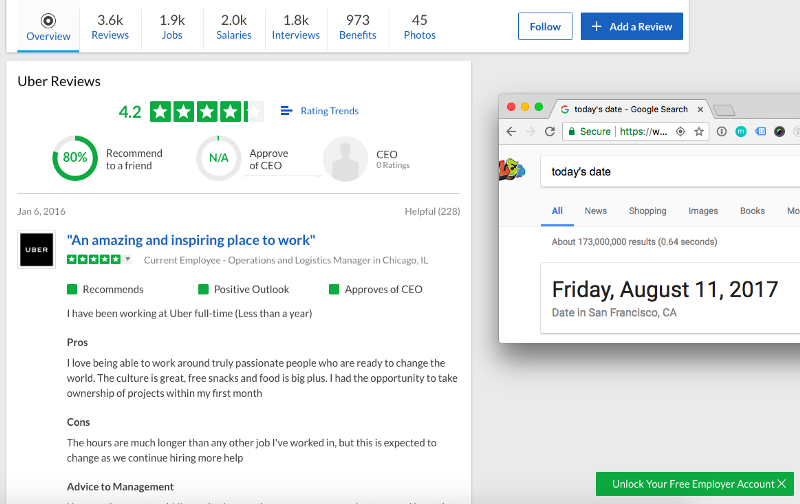Open the Rating Trends link

(329, 111)
